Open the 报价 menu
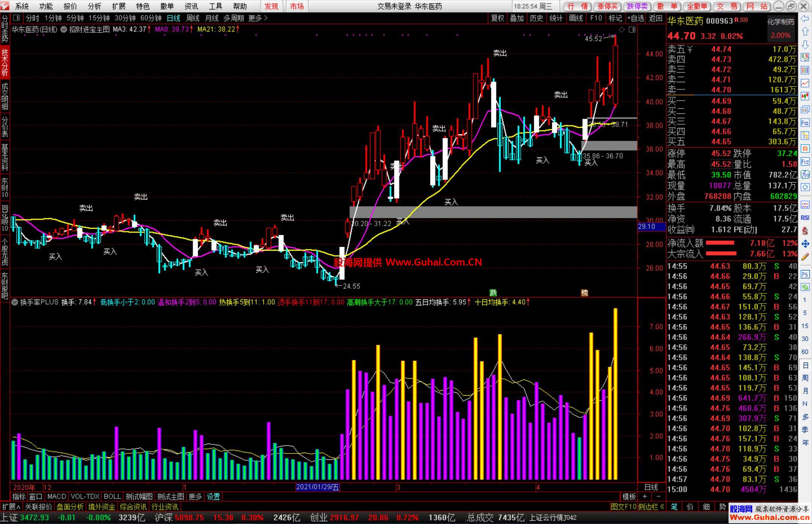 coord(70,6)
